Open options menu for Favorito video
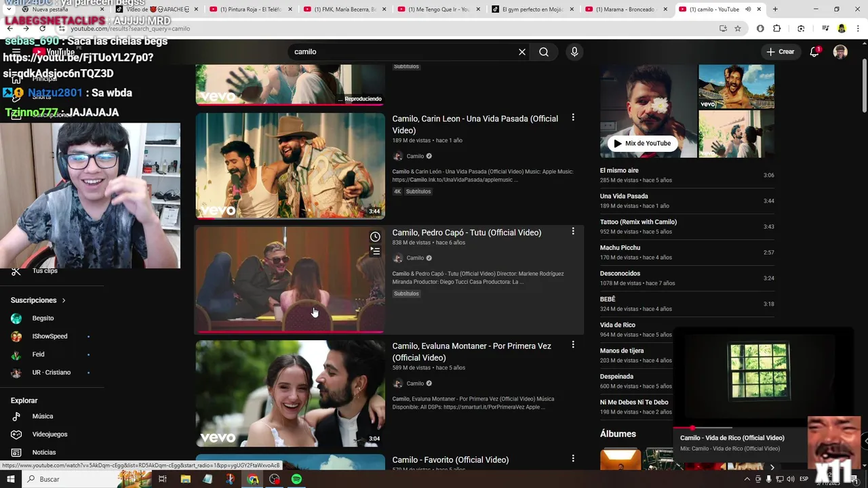The image size is (868, 488). [x=573, y=459]
